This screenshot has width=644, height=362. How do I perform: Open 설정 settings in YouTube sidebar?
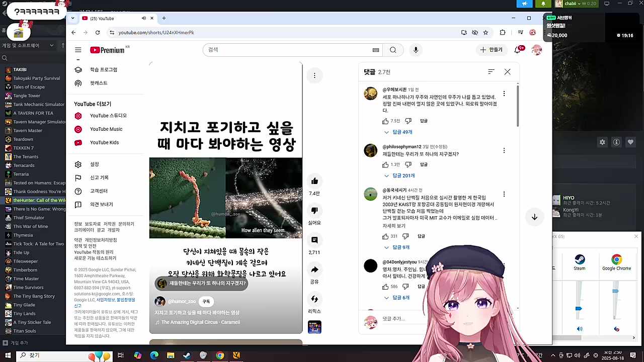click(95, 164)
